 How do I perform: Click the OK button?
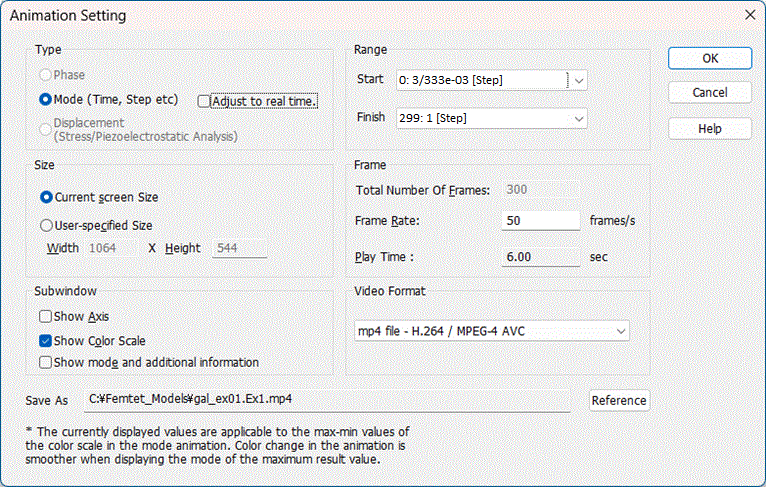[710, 59]
